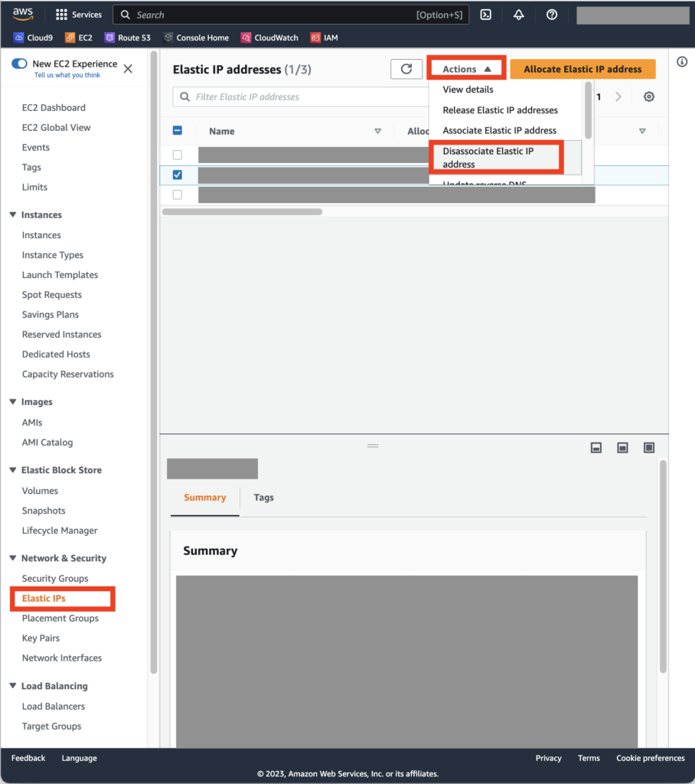Collapse the Instances sidebar section
695x784 pixels.
13,214
